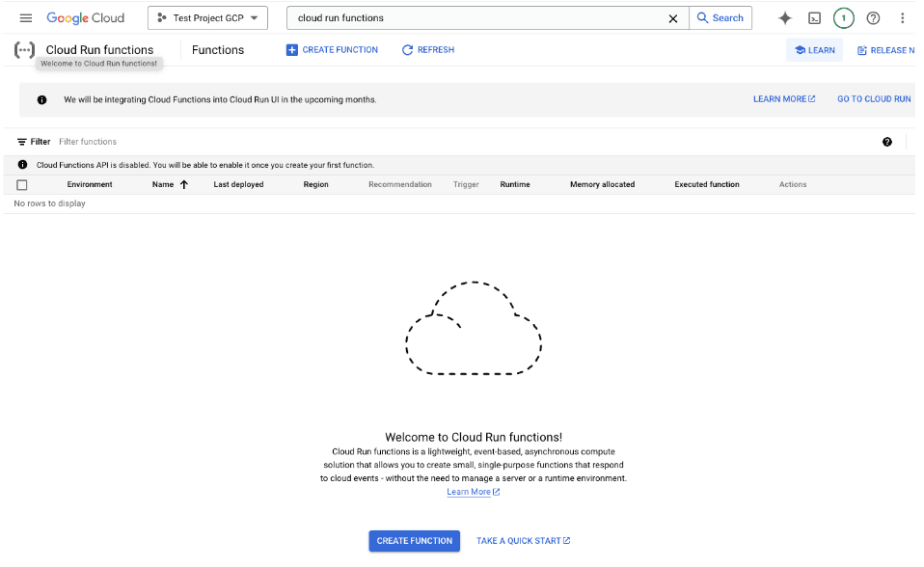Open the Help menu
Image resolution: width=924 pixels, height=567 pixels.
pos(873,17)
